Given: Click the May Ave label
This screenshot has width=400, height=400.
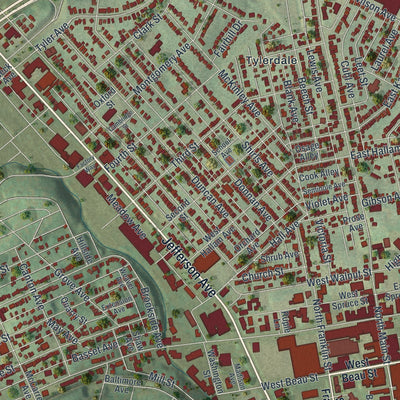Looking at the screenshot, I should [62, 331].
